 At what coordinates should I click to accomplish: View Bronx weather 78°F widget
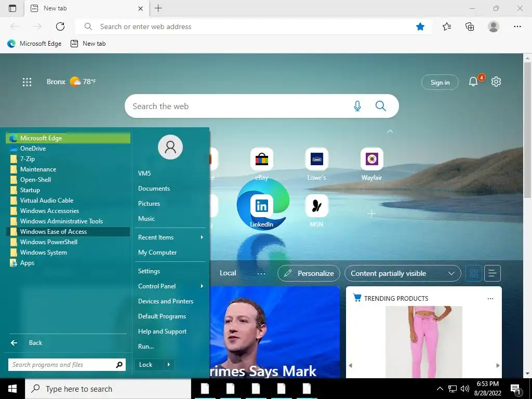pyautogui.click(x=71, y=82)
